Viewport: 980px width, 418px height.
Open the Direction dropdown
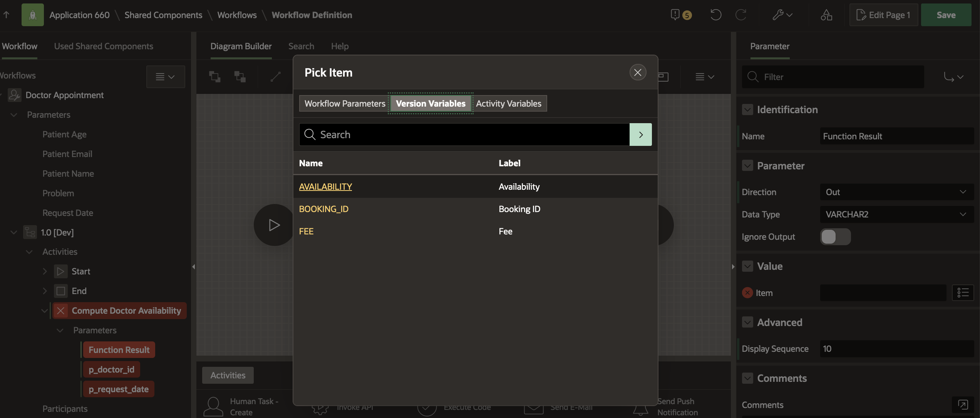[896, 192]
